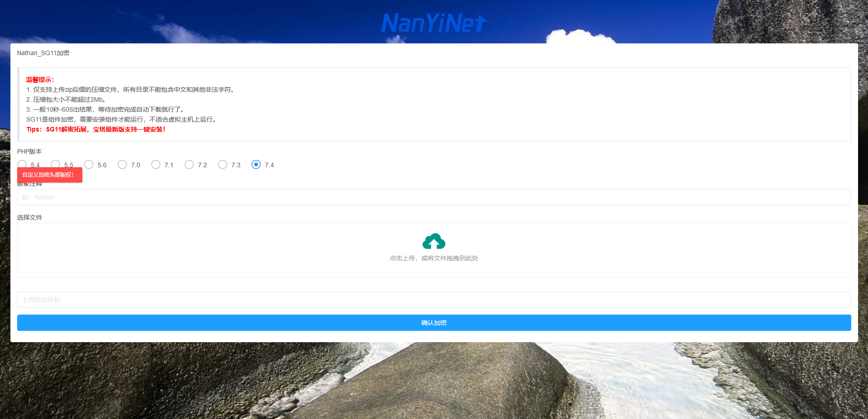Switch PHP version to 7.1
Image resolution: width=868 pixels, height=419 pixels.
pos(156,165)
